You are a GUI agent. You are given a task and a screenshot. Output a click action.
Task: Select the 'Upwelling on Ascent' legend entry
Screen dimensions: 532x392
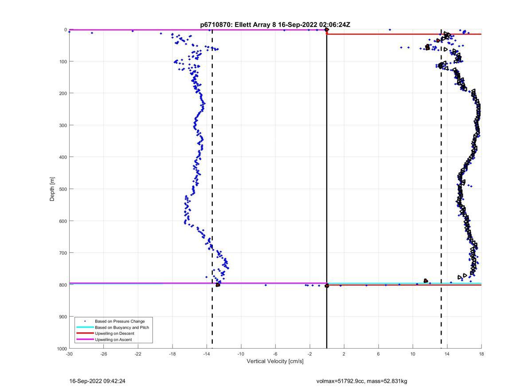(113, 340)
